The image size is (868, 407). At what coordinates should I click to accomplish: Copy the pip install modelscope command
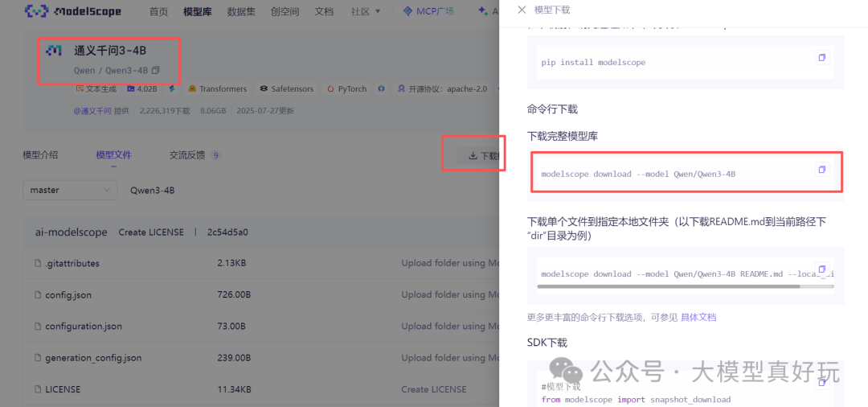822,58
